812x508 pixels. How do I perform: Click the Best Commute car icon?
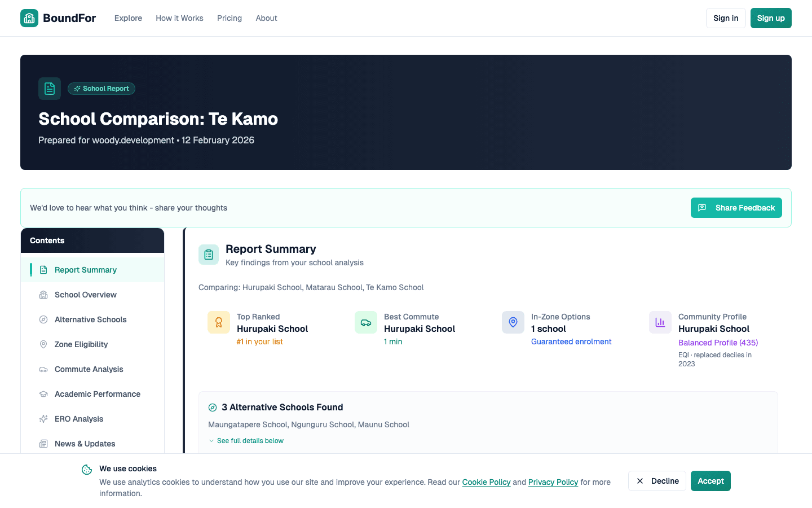(x=365, y=322)
